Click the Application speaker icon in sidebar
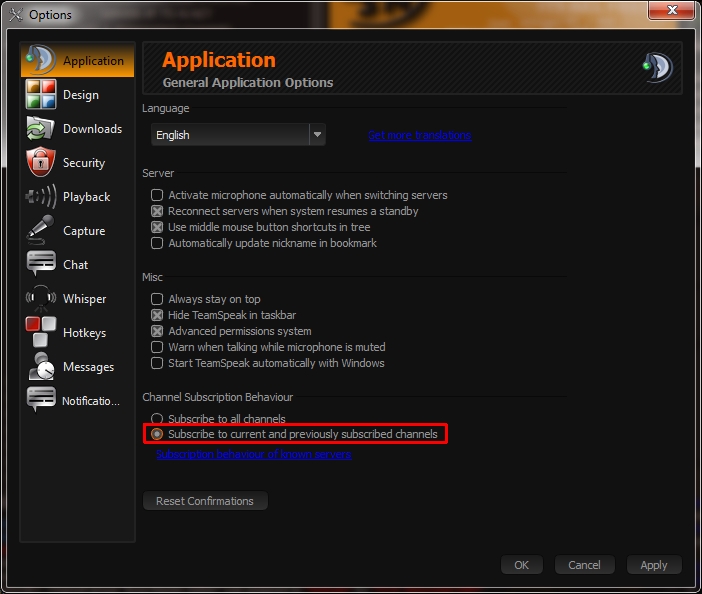Viewport: 702px width, 594px height. [40, 60]
